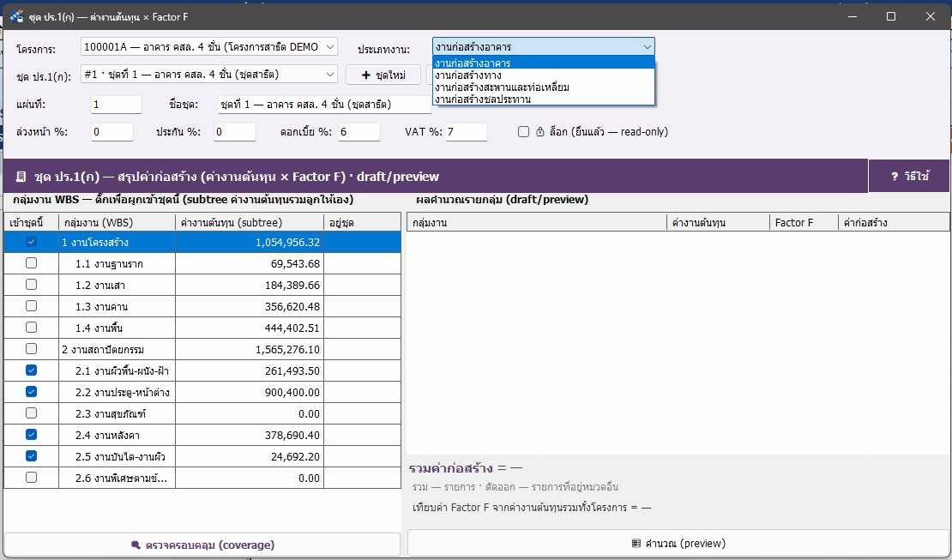The width and height of the screenshot is (952, 560).
Task: Select งานก่อสร้างชลประทาน from the options
Action: click(544, 99)
